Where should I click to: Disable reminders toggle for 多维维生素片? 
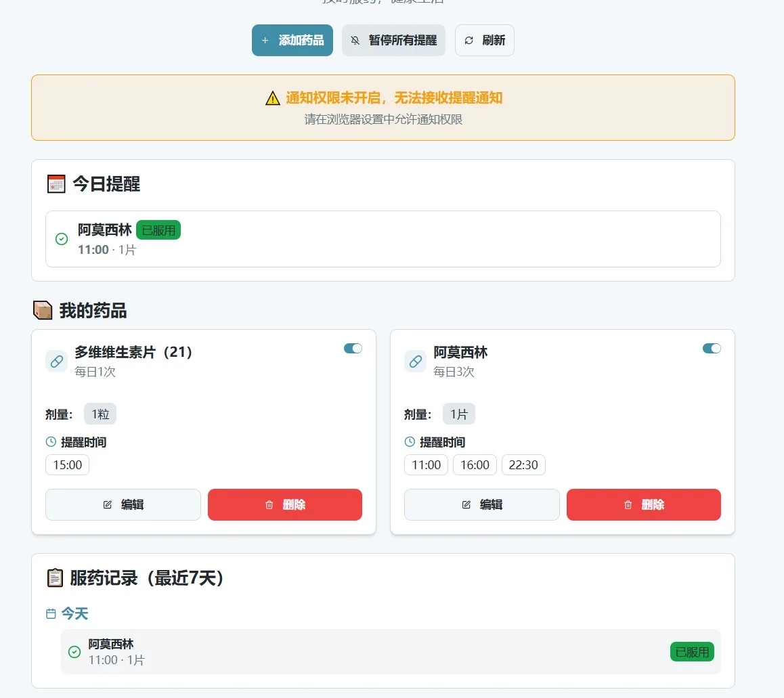(x=352, y=348)
